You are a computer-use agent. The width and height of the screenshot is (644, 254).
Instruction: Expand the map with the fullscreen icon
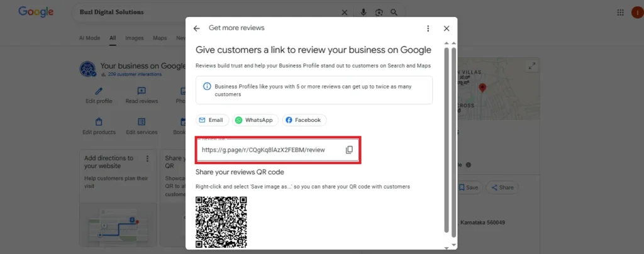[x=532, y=65]
